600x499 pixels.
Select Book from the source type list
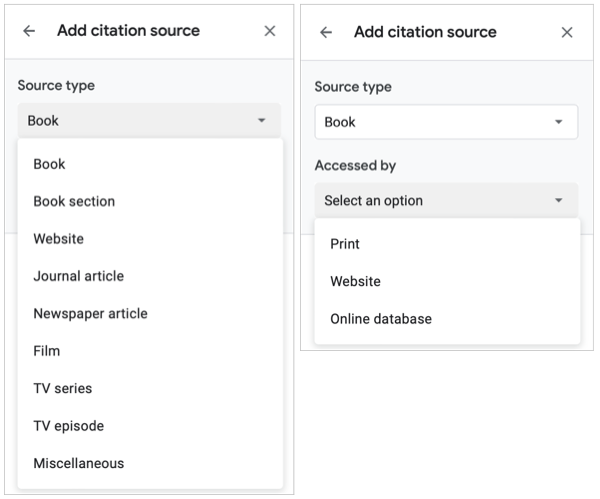click(49, 164)
